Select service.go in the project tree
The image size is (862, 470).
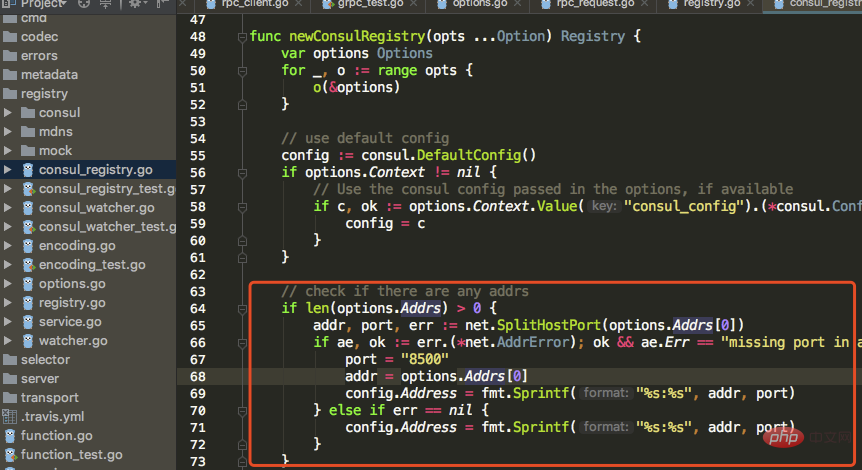70,322
